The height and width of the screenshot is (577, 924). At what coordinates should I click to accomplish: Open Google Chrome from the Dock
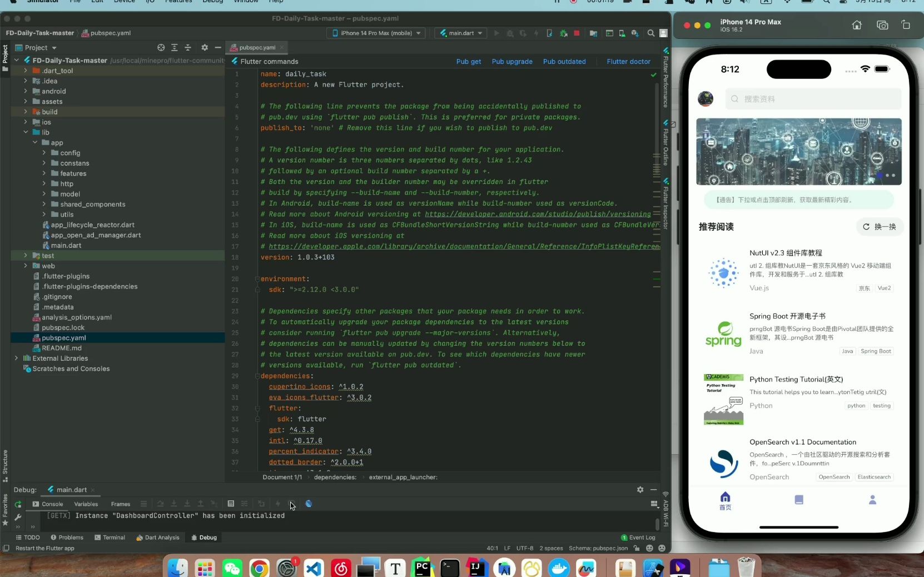pos(260,568)
